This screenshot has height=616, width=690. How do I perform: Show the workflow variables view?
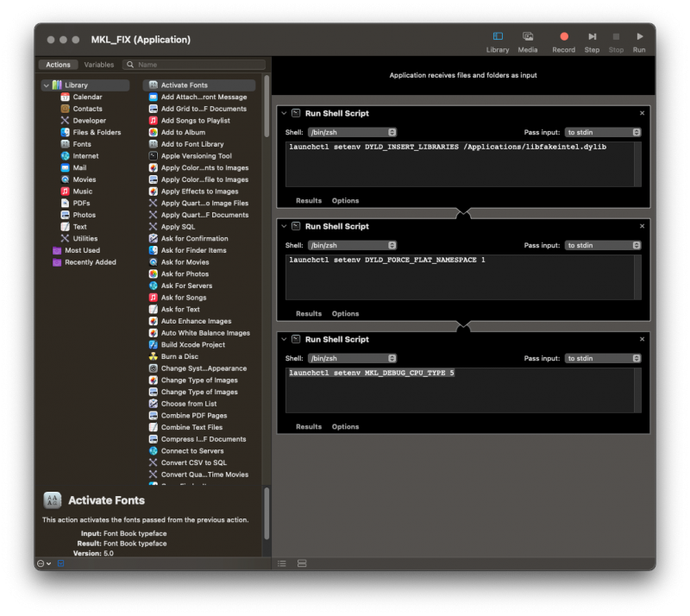point(302,563)
